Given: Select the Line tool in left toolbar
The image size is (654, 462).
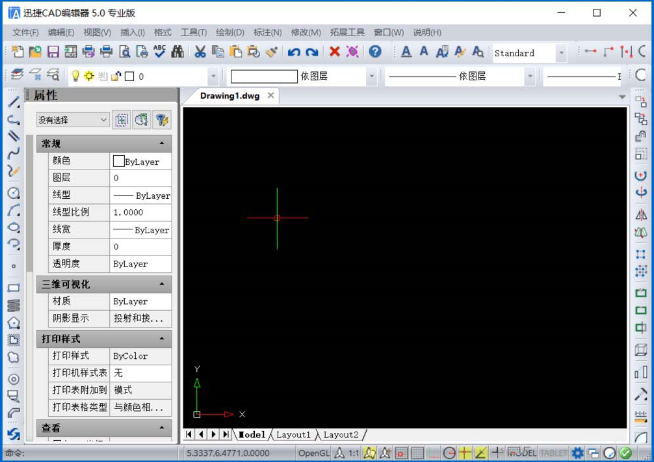Looking at the screenshot, I should point(14,101).
